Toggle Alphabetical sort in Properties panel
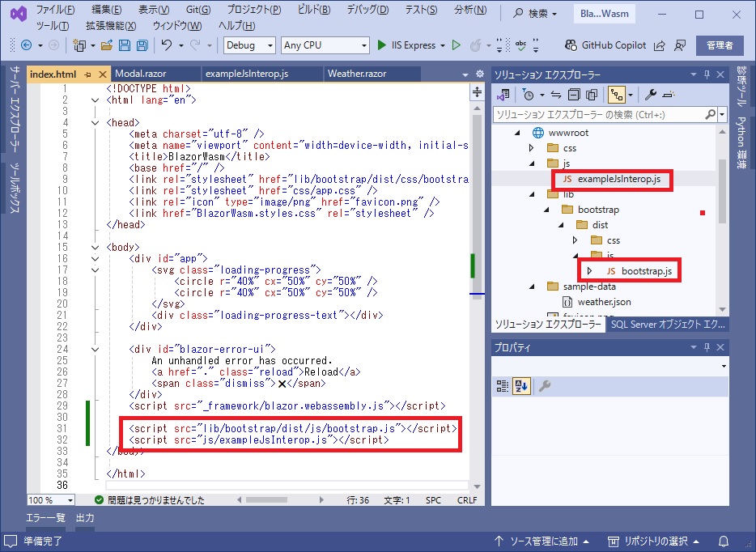756x552 pixels. (x=521, y=386)
